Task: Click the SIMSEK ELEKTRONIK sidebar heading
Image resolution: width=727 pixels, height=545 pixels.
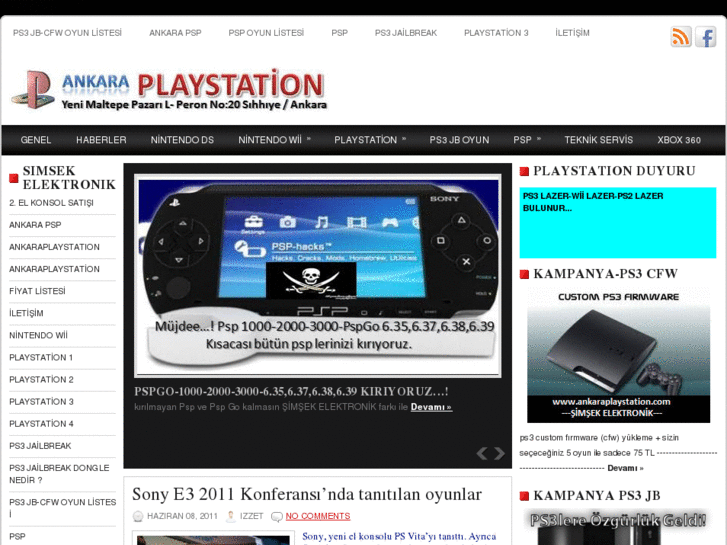Action: click(69, 178)
